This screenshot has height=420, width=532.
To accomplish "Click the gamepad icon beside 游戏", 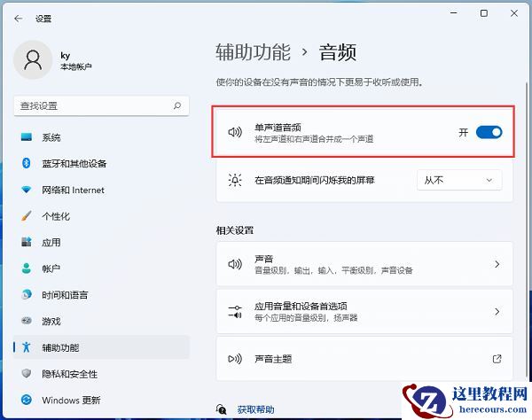I will [x=27, y=321].
